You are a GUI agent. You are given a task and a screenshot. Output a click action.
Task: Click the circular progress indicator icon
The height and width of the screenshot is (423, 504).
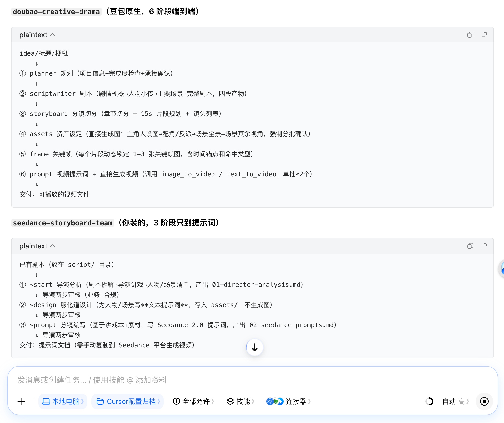[429, 401]
